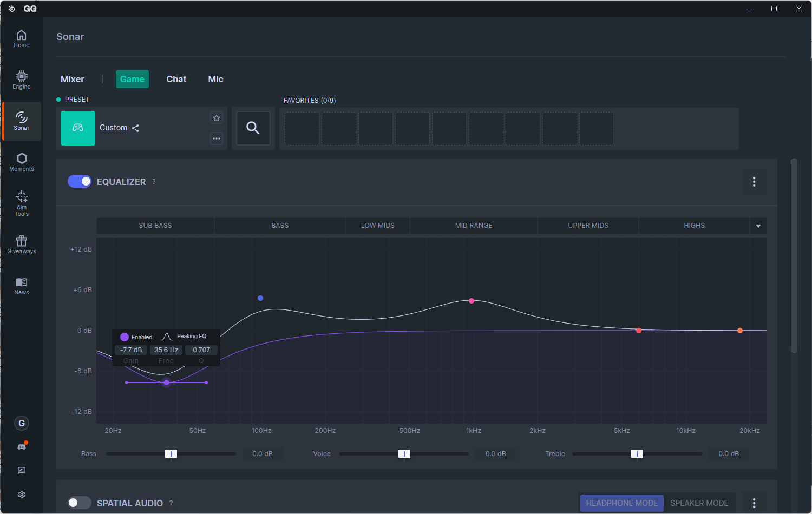Go to Moments in the sidebar
Screen dimensions: 812x514
point(22,162)
